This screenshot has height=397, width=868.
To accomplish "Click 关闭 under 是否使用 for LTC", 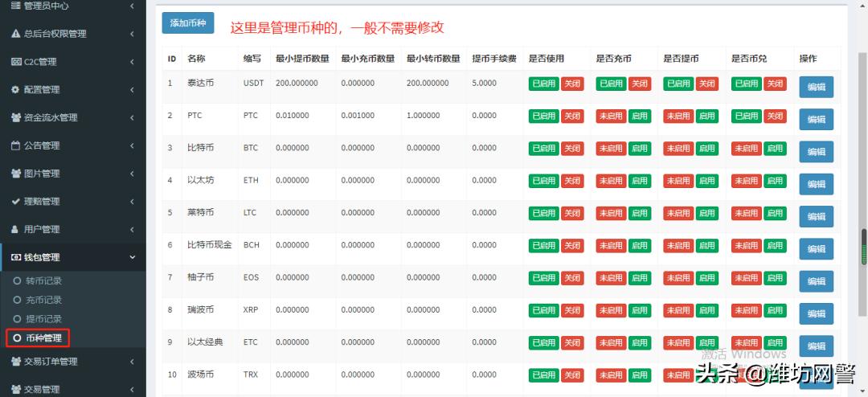I will (x=572, y=213).
